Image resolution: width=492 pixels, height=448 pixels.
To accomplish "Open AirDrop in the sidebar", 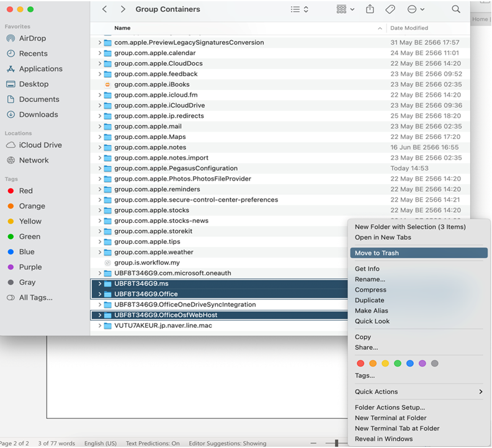I will (x=32, y=38).
